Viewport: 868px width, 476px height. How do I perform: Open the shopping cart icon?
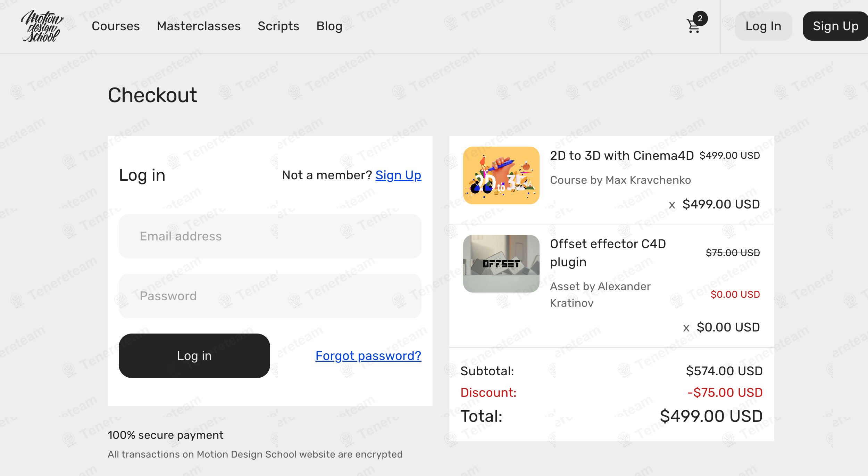point(693,26)
